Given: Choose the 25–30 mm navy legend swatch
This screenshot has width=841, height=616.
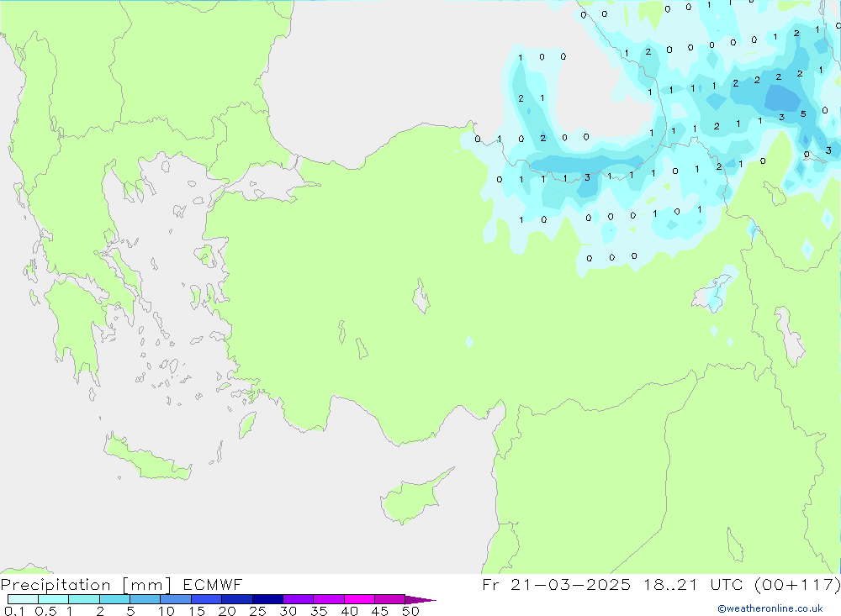Looking at the screenshot, I should [x=267, y=599].
